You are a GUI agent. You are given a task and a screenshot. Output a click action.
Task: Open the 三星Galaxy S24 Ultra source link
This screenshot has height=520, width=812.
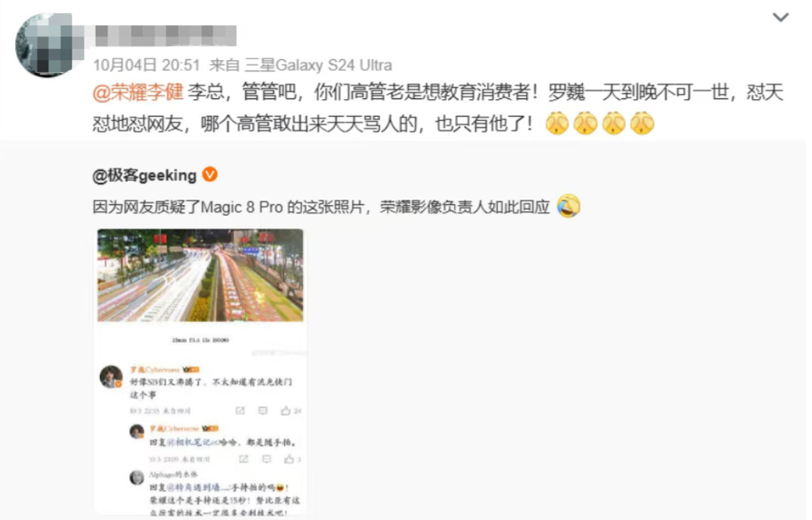[x=318, y=65]
